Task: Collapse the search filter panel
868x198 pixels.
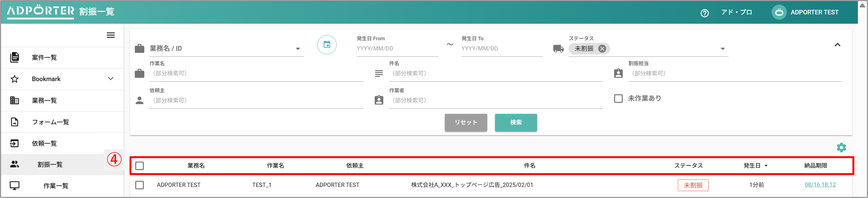Action: 837,45
